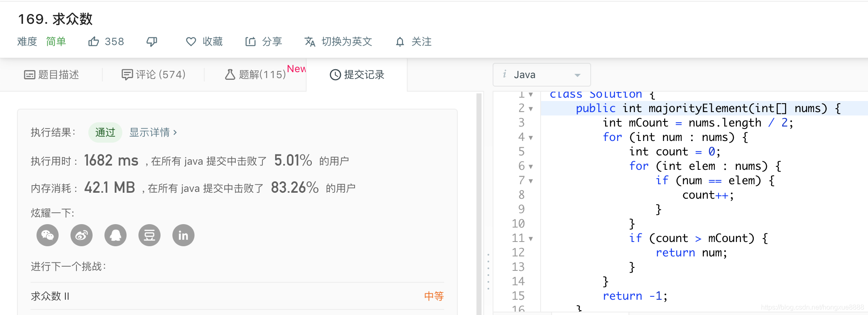The height and width of the screenshot is (315, 868).
Task: Click the panel divider drag handle
Action: pyautogui.click(x=488, y=272)
